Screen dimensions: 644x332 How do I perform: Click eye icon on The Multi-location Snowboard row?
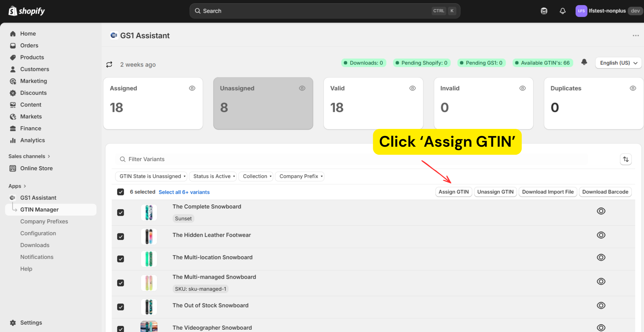click(x=601, y=257)
